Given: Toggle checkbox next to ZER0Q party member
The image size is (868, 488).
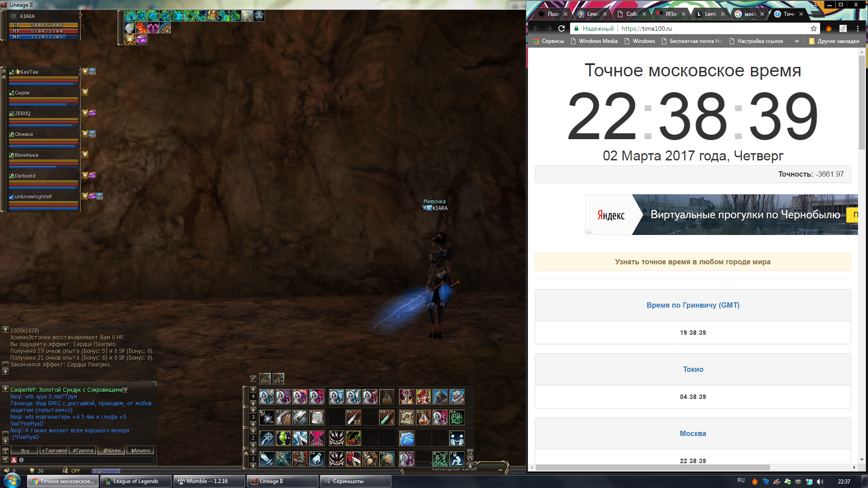Looking at the screenshot, I should click(12, 113).
